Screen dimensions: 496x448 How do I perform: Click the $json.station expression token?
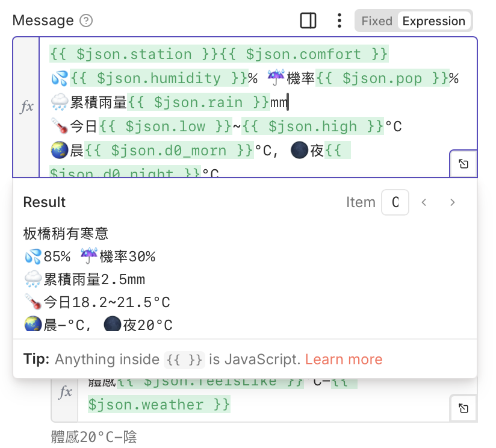click(134, 54)
